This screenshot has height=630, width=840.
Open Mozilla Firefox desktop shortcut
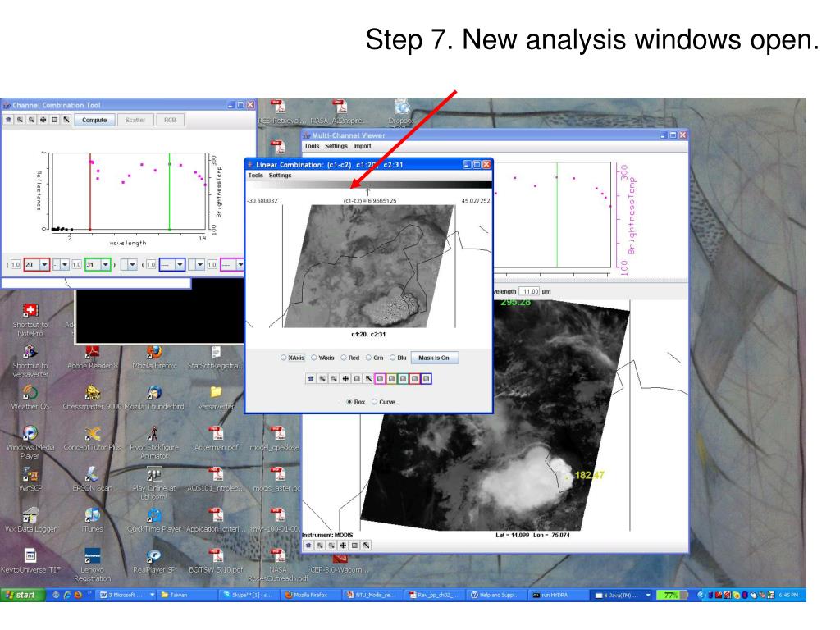[x=154, y=358]
